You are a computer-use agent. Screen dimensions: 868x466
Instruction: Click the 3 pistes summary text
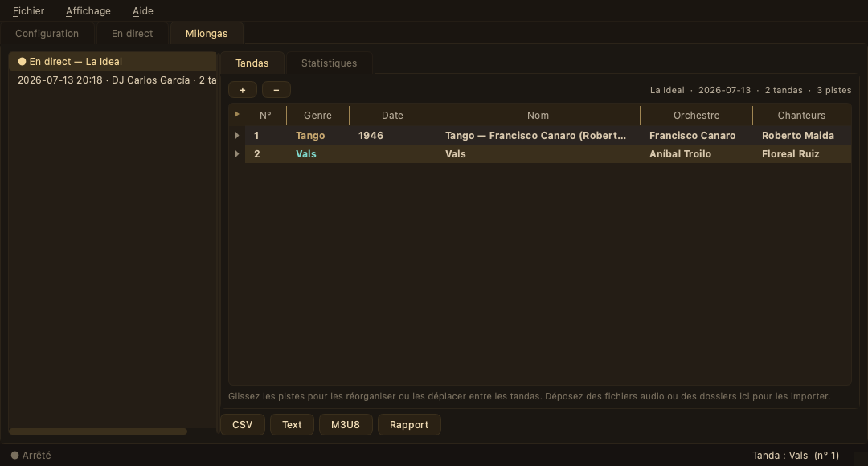coord(834,90)
